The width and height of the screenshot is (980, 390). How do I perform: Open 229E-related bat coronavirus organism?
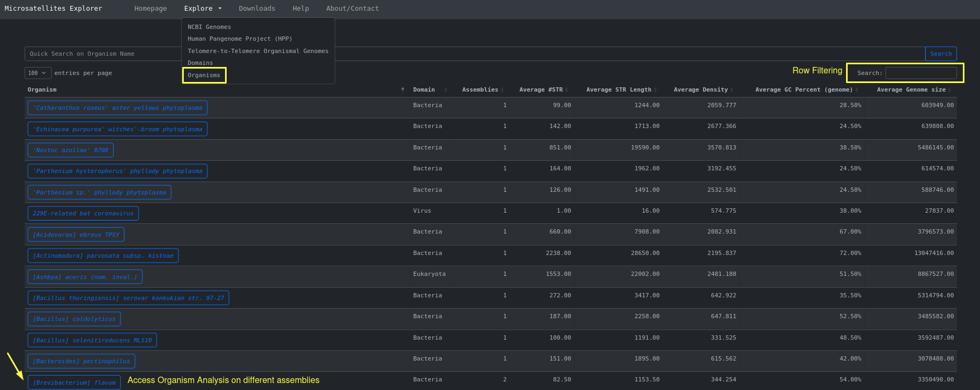[x=83, y=214]
